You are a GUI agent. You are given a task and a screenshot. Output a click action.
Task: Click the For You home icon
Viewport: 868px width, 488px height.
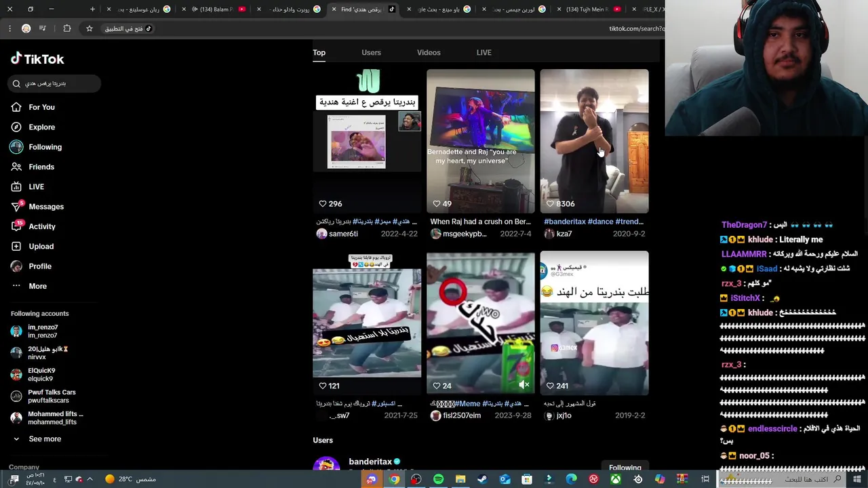point(16,107)
